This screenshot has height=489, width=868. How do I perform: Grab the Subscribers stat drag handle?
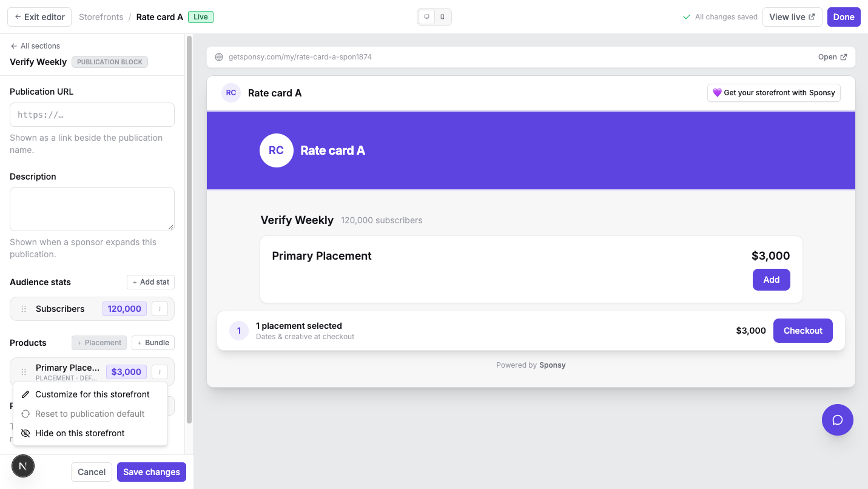point(24,309)
